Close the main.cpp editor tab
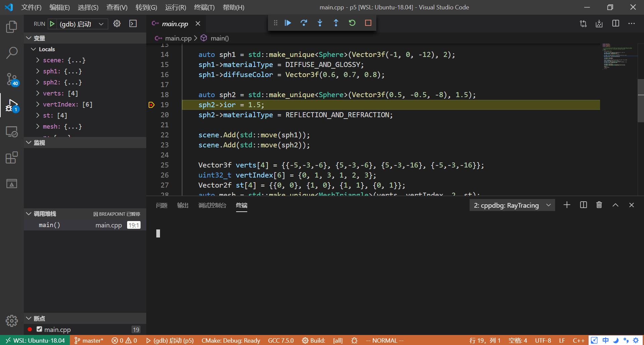Image resolution: width=644 pixels, height=345 pixels. (198, 23)
